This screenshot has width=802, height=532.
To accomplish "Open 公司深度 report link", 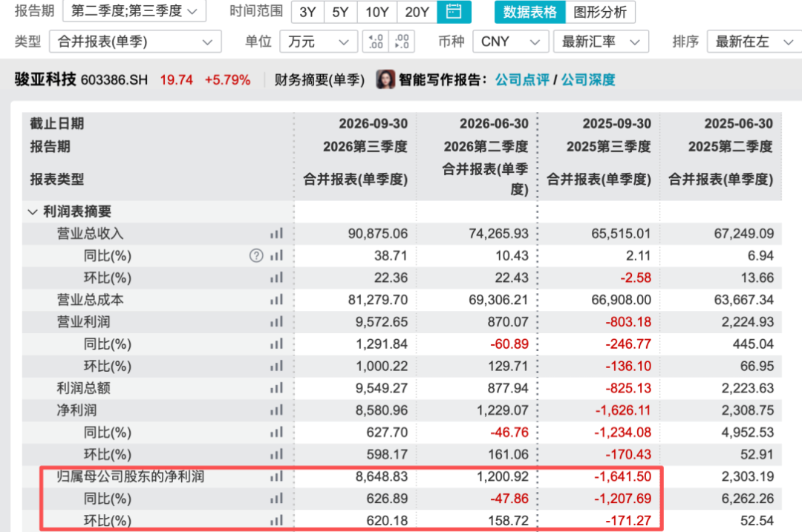I will point(588,79).
